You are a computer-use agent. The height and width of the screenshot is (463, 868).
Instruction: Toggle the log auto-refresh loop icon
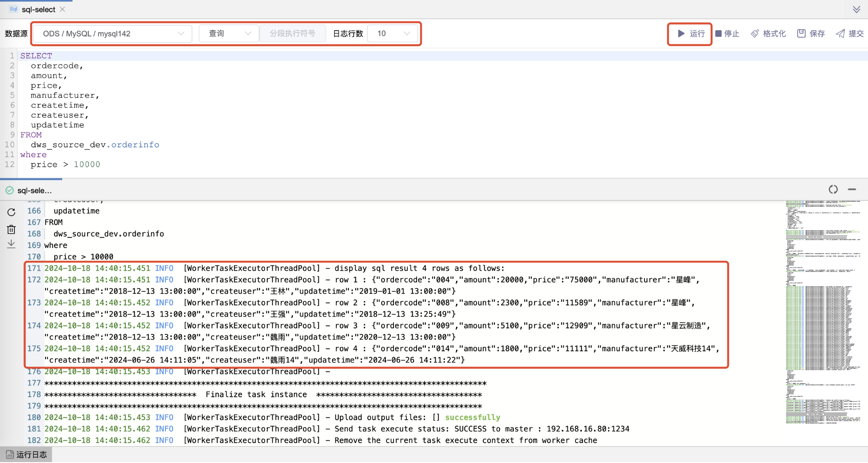(833, 189)
